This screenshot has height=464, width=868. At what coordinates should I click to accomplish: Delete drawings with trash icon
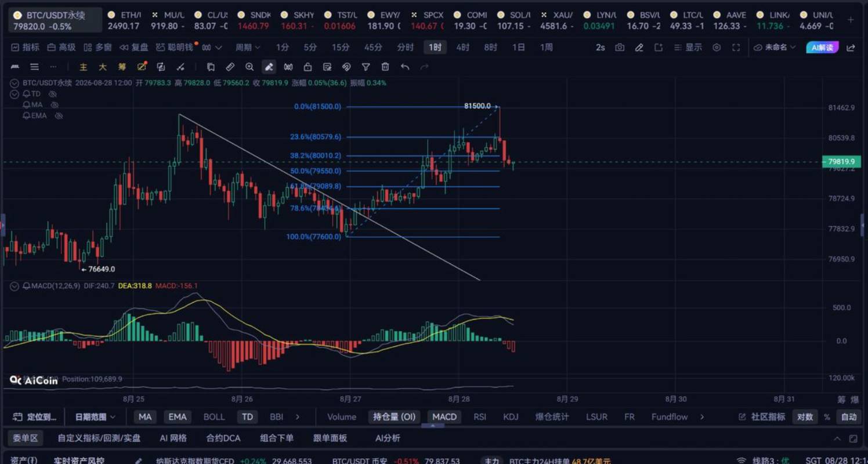coord(385,67)
